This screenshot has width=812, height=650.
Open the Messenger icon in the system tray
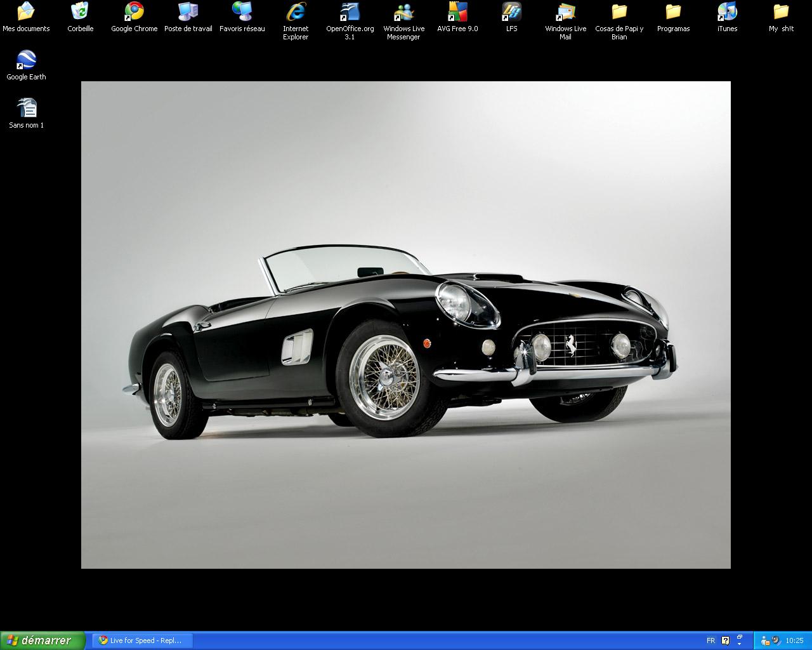click(765, 640)
